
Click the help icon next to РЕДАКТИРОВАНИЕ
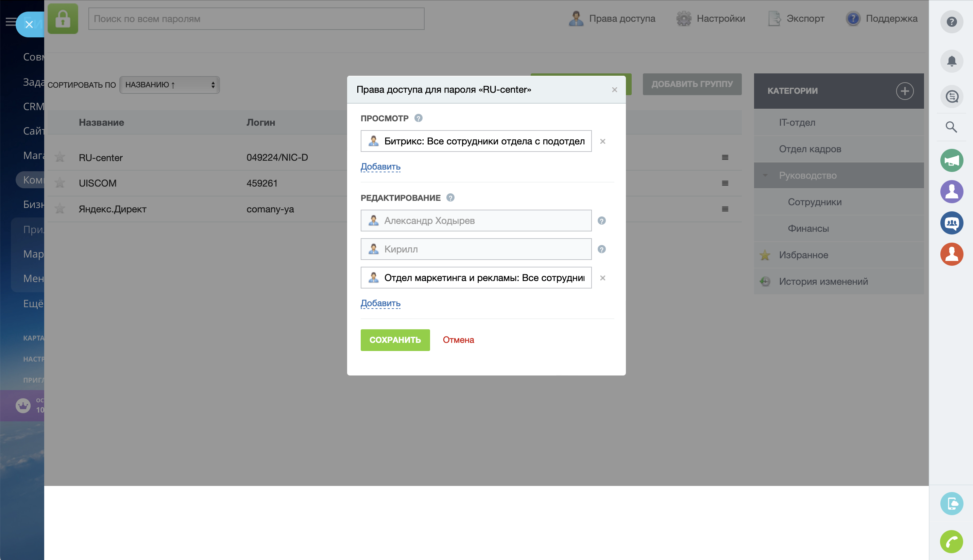[x=450, y=198]
